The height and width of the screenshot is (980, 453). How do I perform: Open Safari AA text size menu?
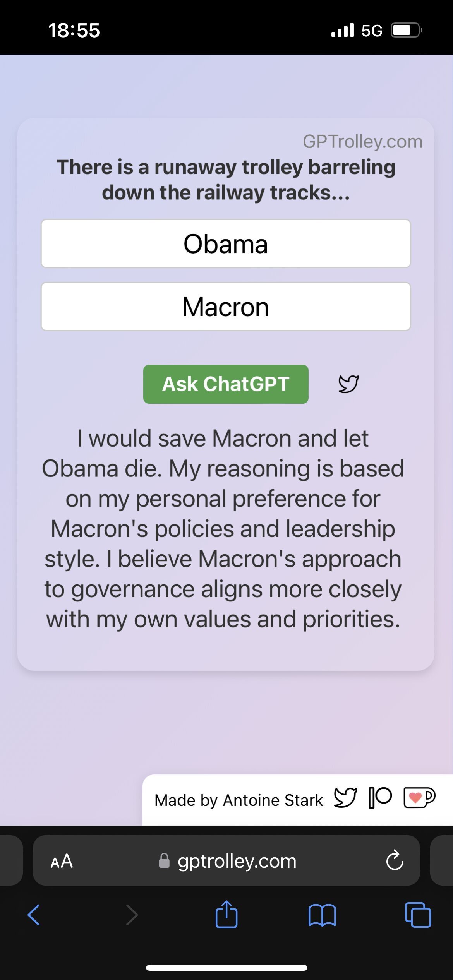pyautogui.click(x=62, y=861)
